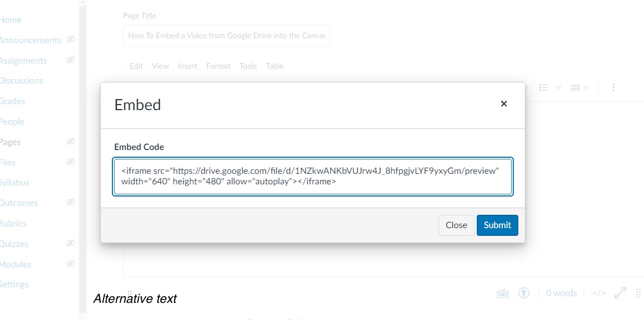Click the hidden eye icon beside Modules
Screen dimensions: 644x320
(70, 264)
